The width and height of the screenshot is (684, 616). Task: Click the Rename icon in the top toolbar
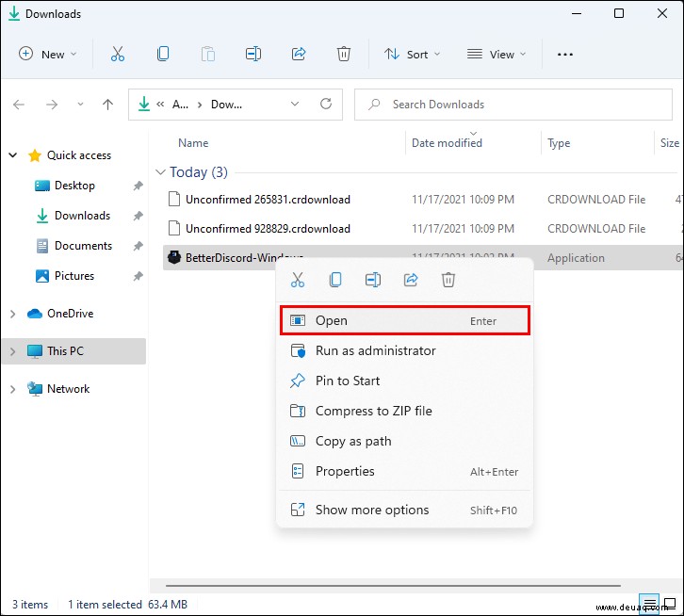tap(253, 54)
